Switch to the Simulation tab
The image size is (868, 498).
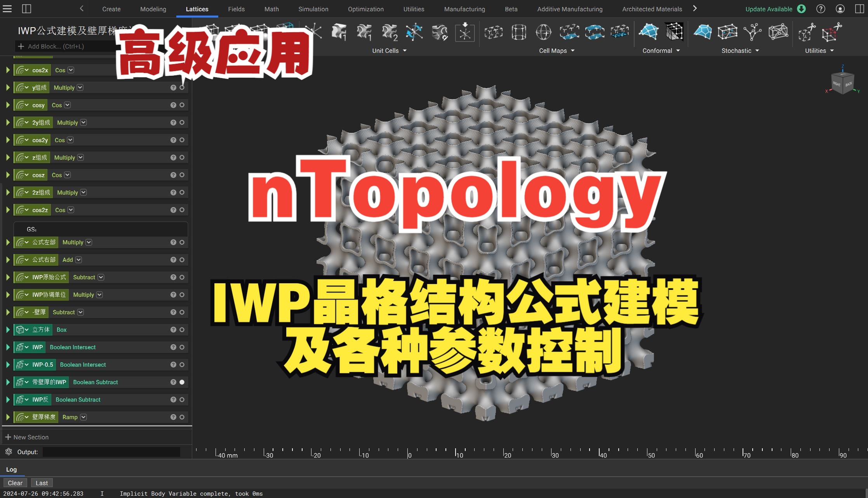[x=313, y=9]
